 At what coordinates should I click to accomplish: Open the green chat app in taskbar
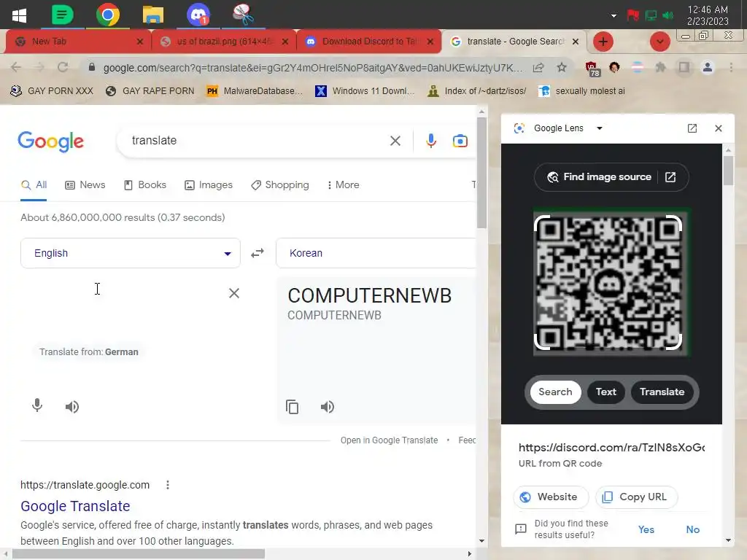pos(63,15)
